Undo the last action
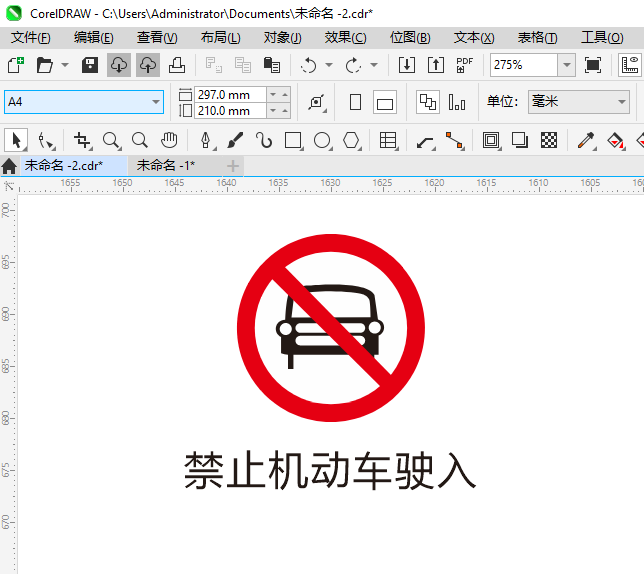This screenshot has width=644, height=574. pos(308,65)
